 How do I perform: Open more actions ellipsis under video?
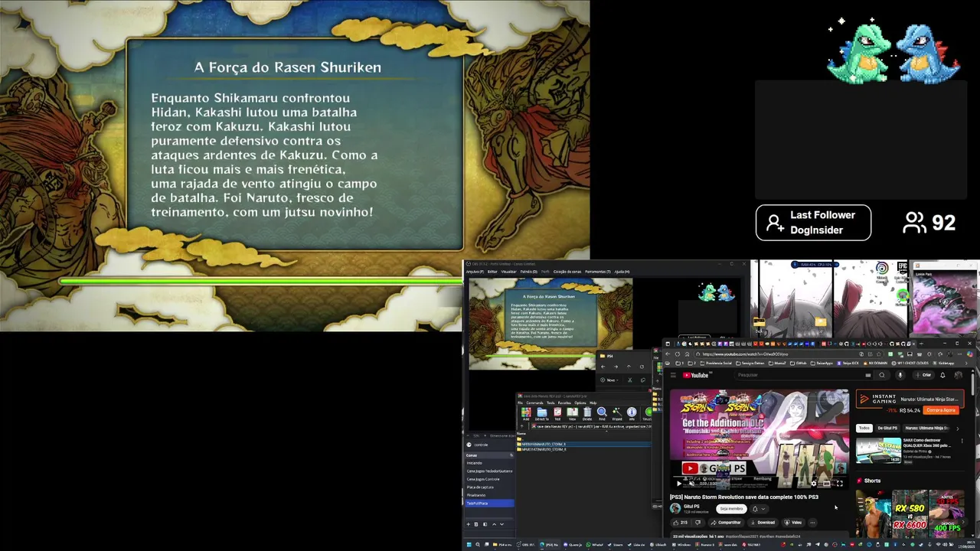[812, 523]
